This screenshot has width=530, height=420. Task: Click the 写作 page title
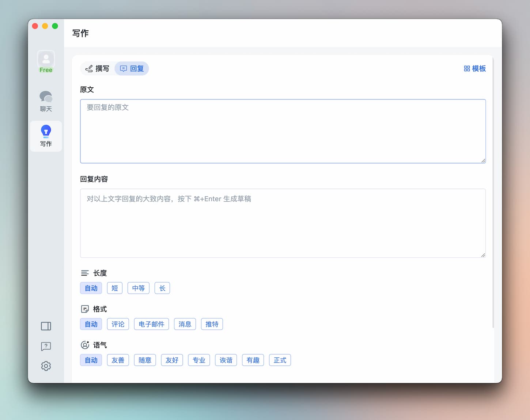click(x=80, y=33)
